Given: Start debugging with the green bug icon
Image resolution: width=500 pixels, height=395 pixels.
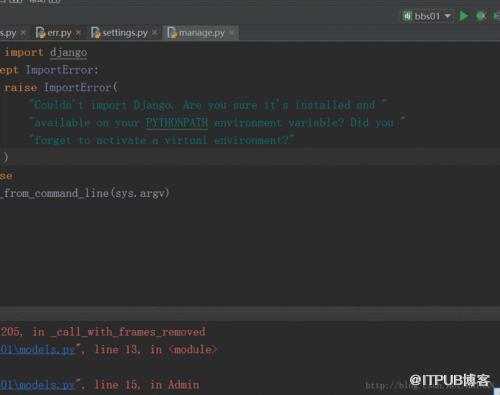Looking at the screenshot, I should pos(481,16).
